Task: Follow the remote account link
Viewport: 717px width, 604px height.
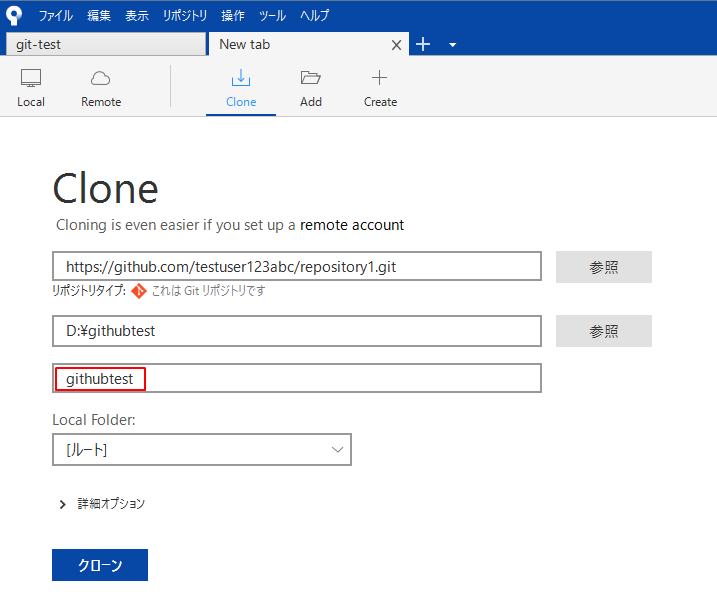Action: point(352,225)
